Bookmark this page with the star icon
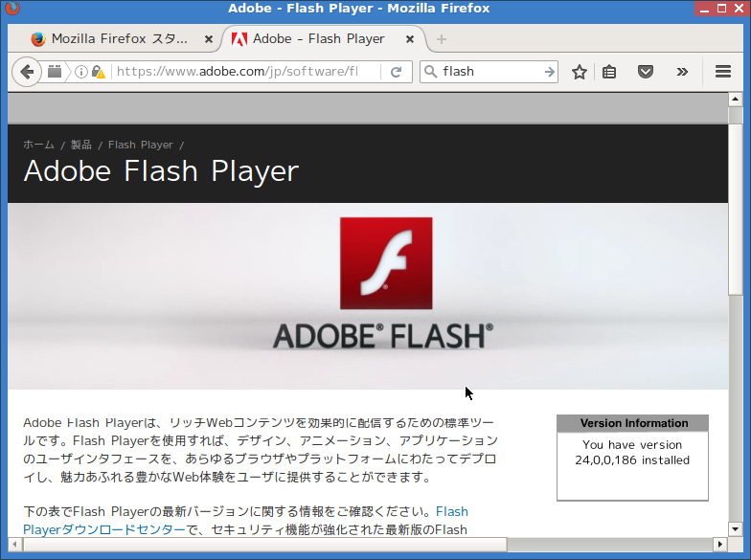751x560 pixels. tap(579, 72)
